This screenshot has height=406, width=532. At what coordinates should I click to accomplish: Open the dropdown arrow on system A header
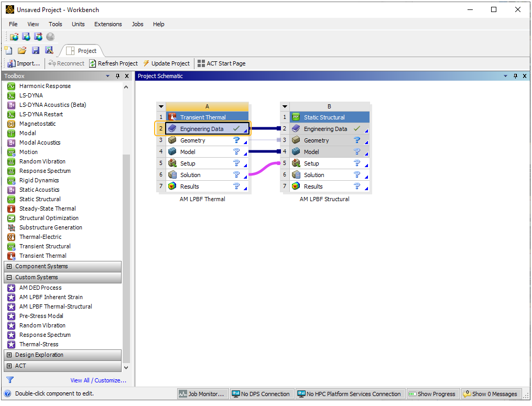click(x=161, y=106)
